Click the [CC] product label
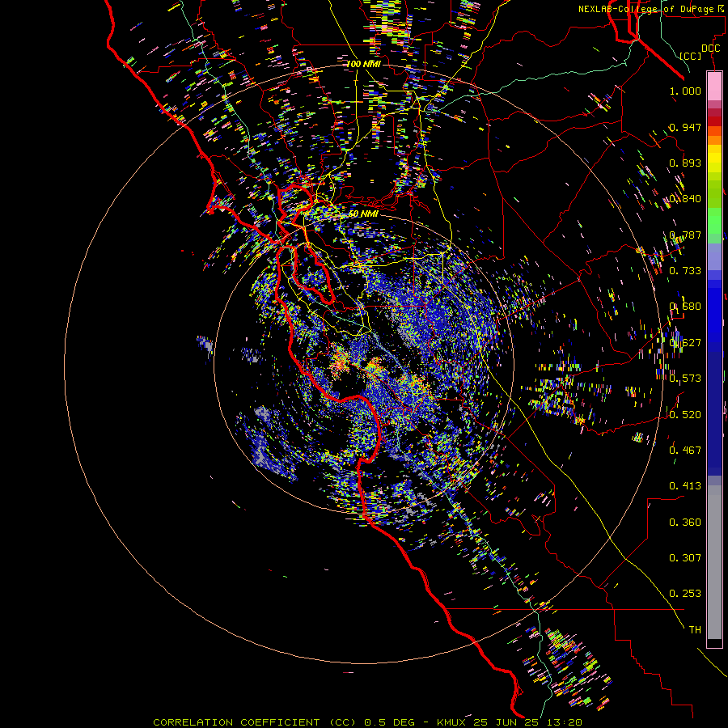The image size is (728, 728). 691,56
